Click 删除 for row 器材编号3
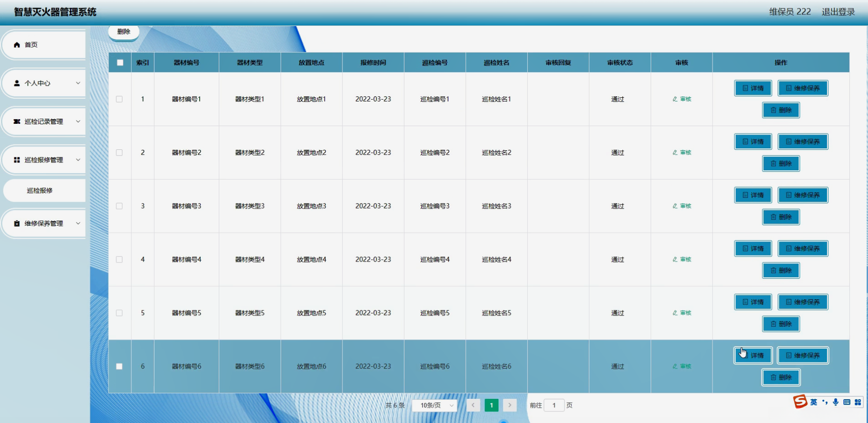This screenshot has height=423, width=868. tap(781, 217)
